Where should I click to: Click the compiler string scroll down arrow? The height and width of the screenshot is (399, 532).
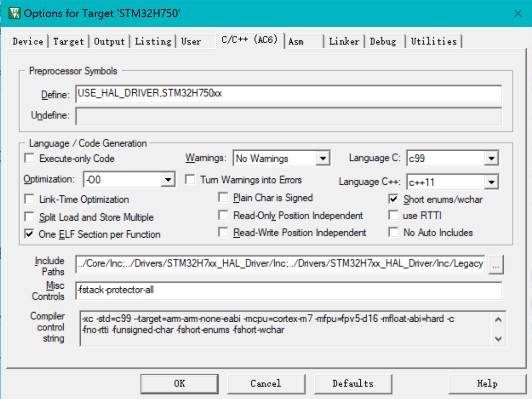coord(498,338)
